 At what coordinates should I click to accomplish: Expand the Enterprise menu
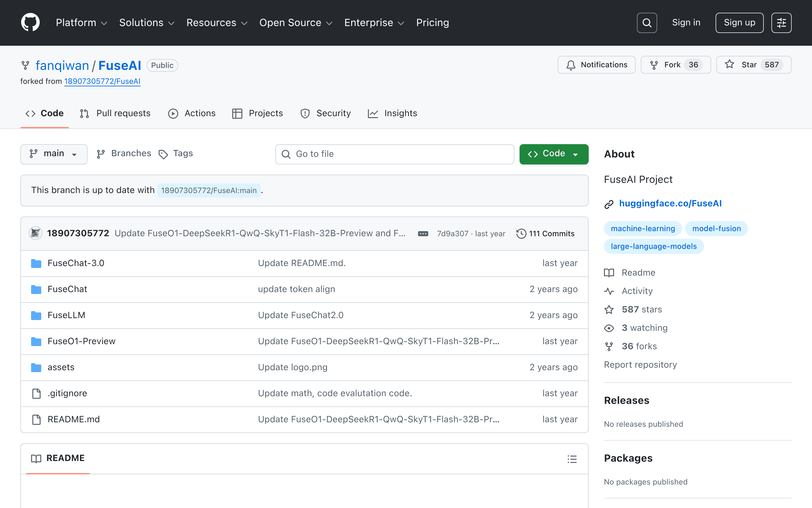click(375, 23)
